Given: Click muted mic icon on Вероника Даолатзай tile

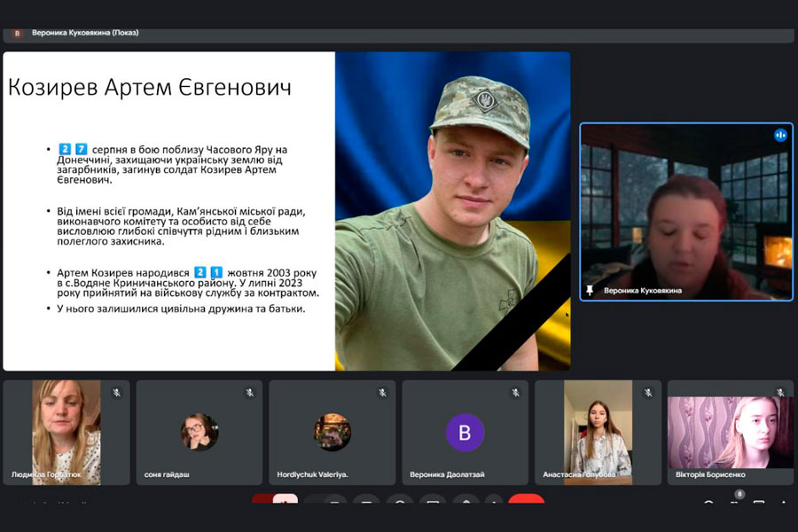Looking at the screenshot, I should 515,392.
